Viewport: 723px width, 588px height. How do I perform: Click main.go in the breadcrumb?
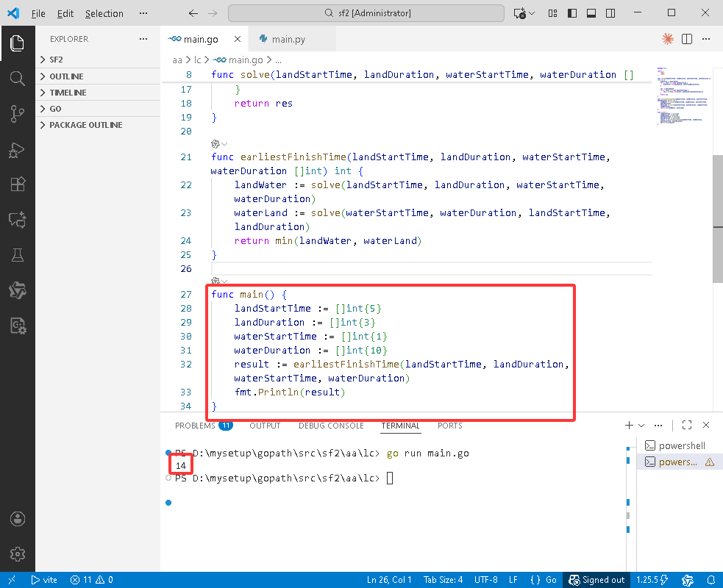click(x=246, y=60)
